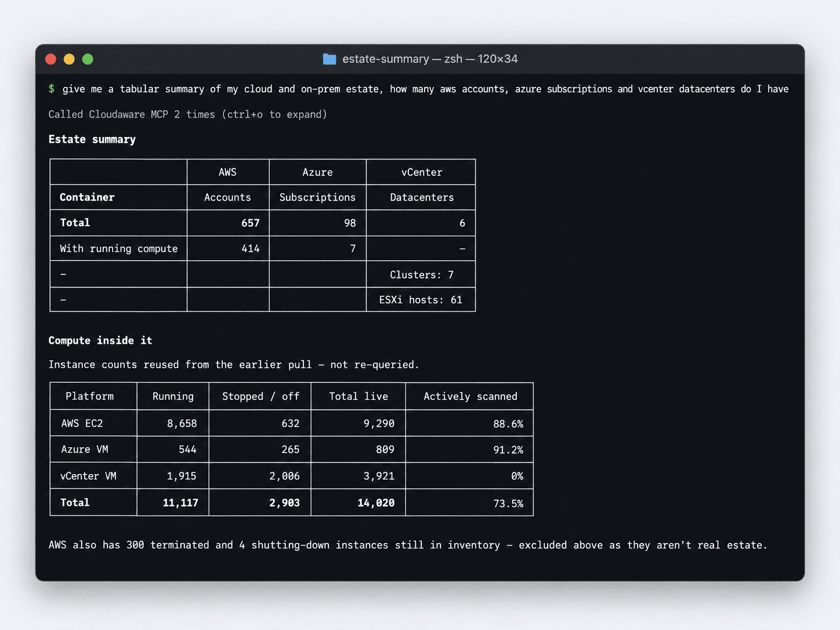Click the green zoom window button

pos(88,59)
